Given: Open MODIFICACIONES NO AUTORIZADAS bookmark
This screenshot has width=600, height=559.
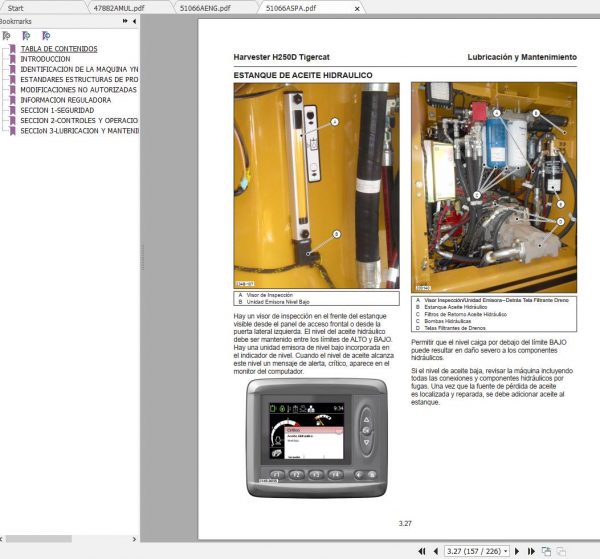Looking at the screenshot, I should coord(78,90).
